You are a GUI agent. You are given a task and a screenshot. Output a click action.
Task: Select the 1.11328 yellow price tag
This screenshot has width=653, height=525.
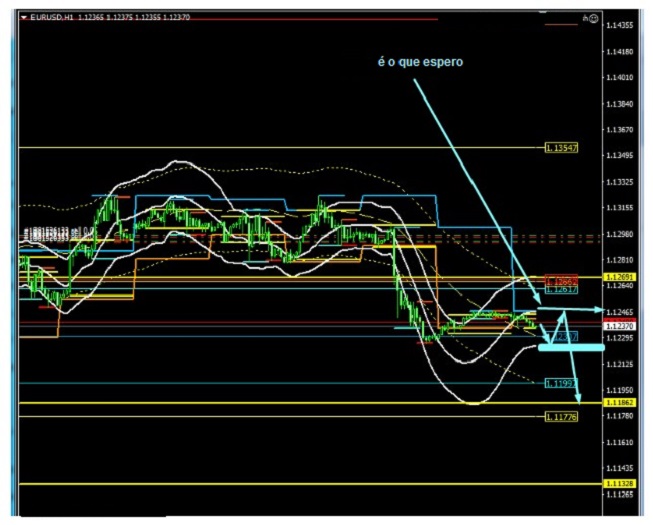619,483
